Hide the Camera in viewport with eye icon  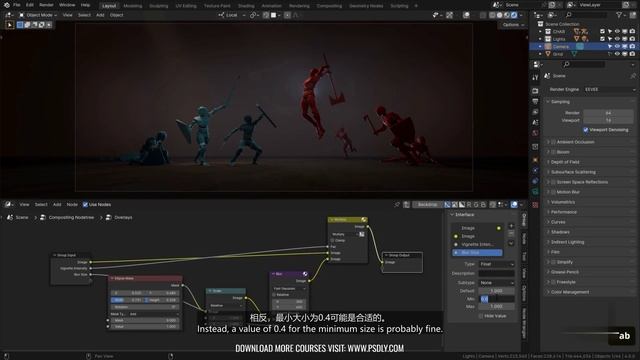click(617, 47)
